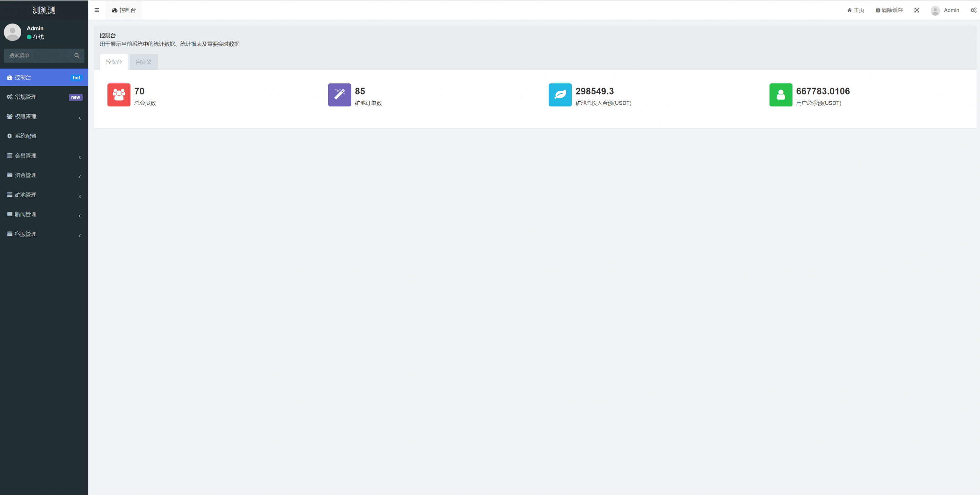Click the sidebar Admin profile picture
The height and width of the screenshot is (495, 980).
tap(12, 32)
